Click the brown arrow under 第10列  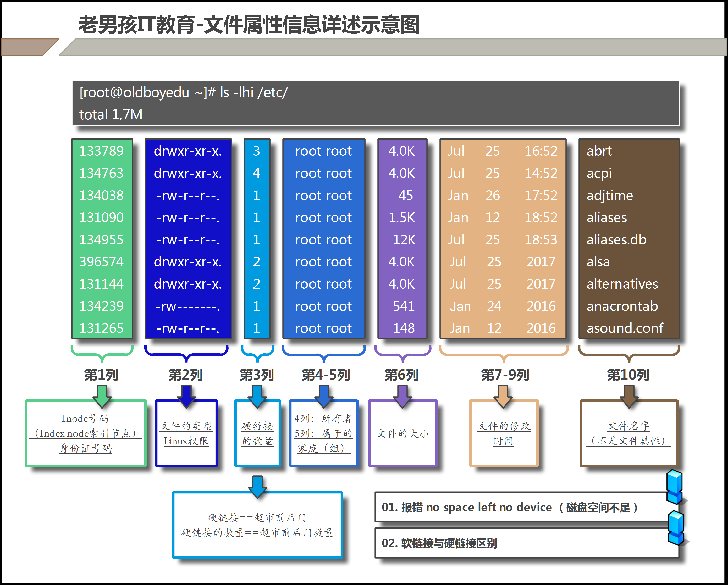coord(629,395)
